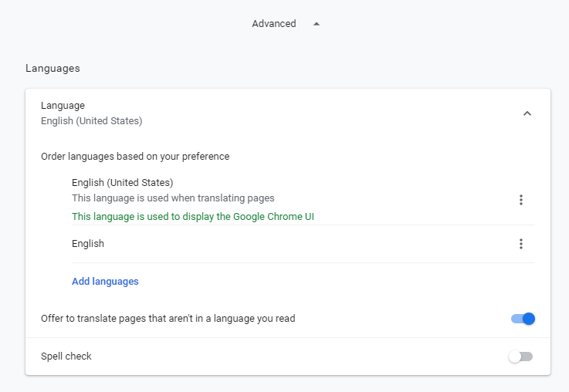Click the Add languages link

pyautogui.click(x=105, y=282)
